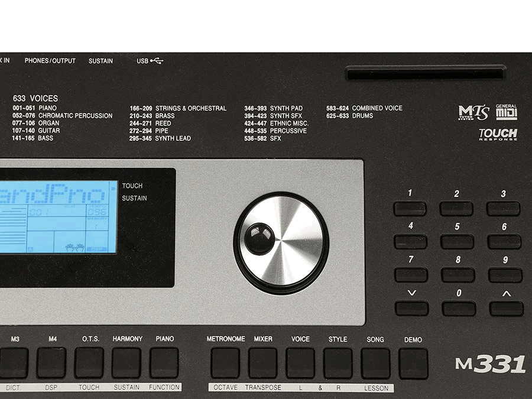Click the USB symbol icon
532x399 pixels.
point(157,61)
